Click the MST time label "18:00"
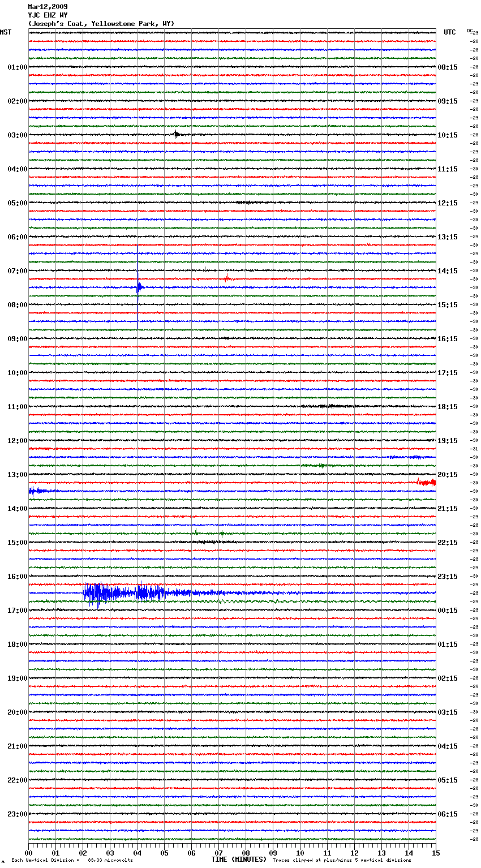Viewport: 481px width, 868px height. [18, 644]
